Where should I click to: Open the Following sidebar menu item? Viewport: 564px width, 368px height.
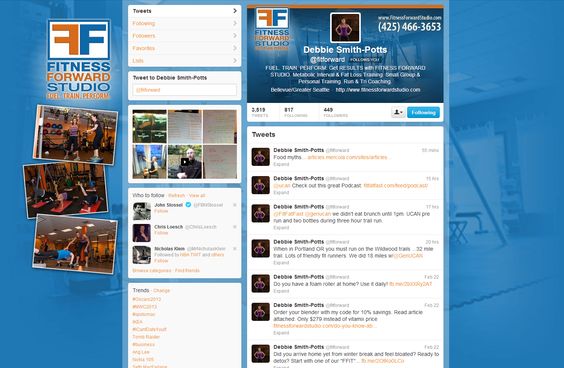(x=185, y=23)
